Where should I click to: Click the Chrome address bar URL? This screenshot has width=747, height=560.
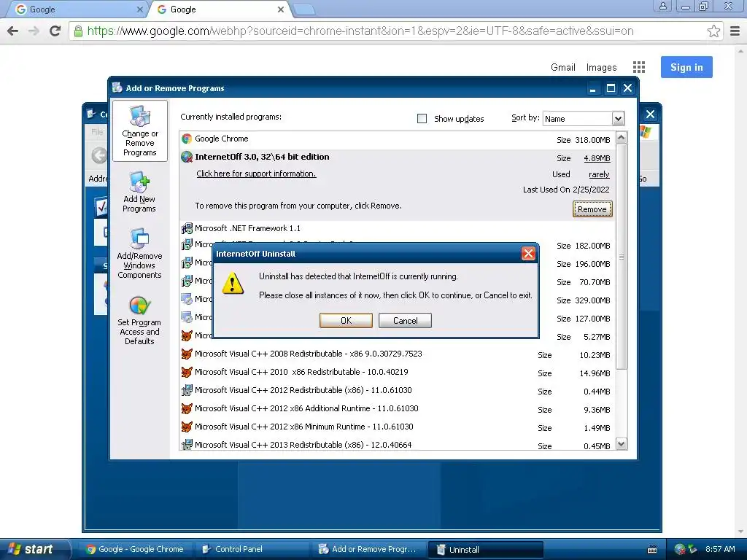click(360, 31)
